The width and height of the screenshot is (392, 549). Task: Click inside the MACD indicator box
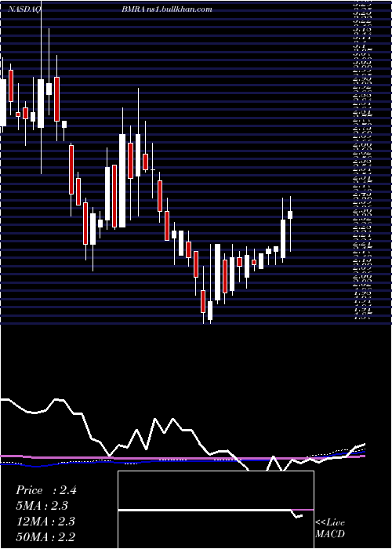(216, 510)
